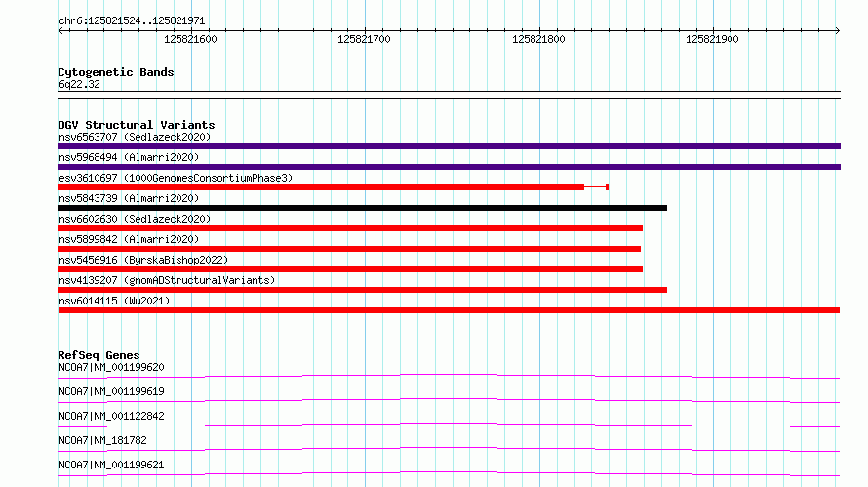Click the left arrow of the ruler
Screen dimensions: 868x487
60,30
